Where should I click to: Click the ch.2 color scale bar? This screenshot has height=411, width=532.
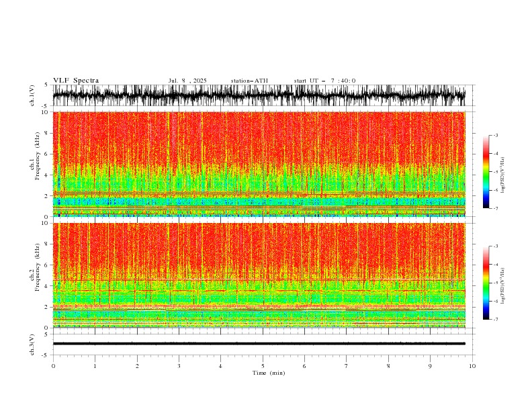tap(486, 283)
